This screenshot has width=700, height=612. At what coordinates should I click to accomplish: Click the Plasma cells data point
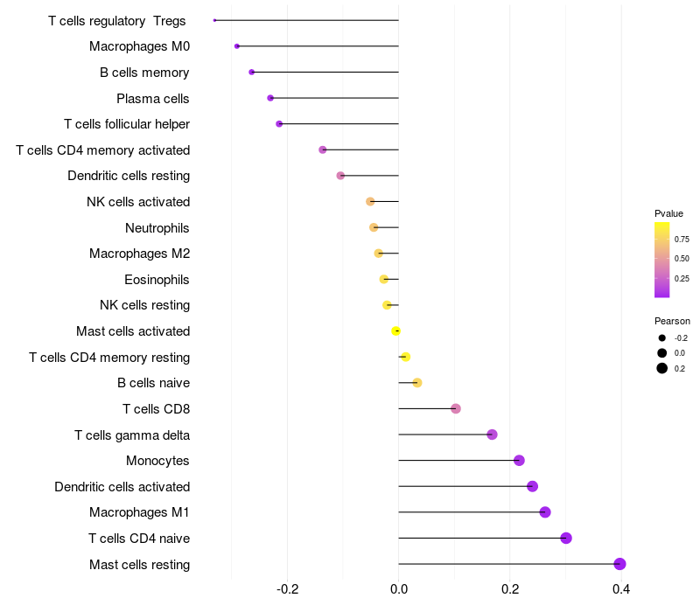click(270, 98)
